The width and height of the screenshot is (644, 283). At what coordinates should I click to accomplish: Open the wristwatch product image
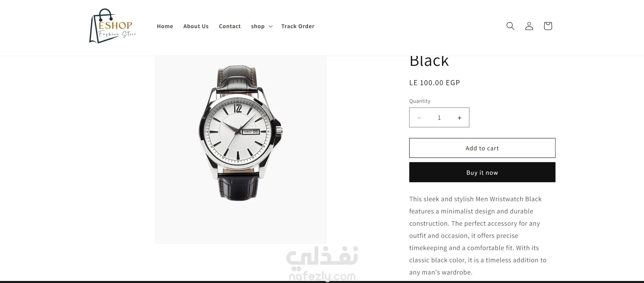[x=240, y=149]
